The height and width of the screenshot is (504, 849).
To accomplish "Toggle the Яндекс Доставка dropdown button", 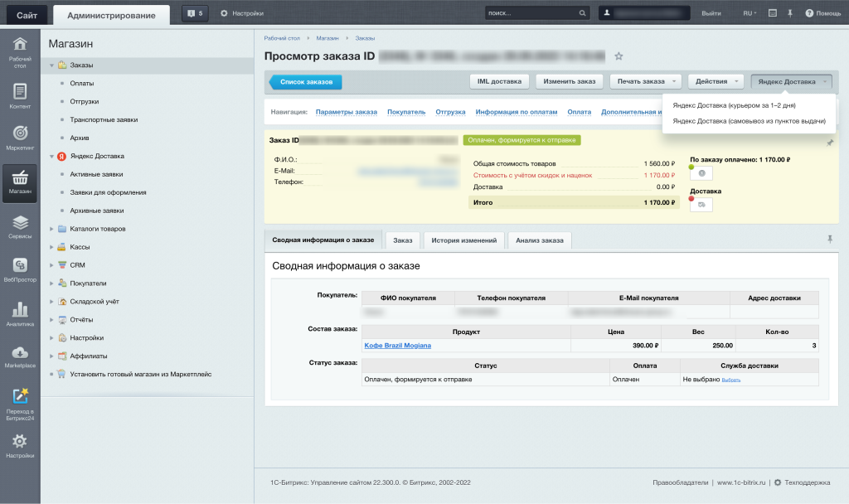I will tap(791, 82).
